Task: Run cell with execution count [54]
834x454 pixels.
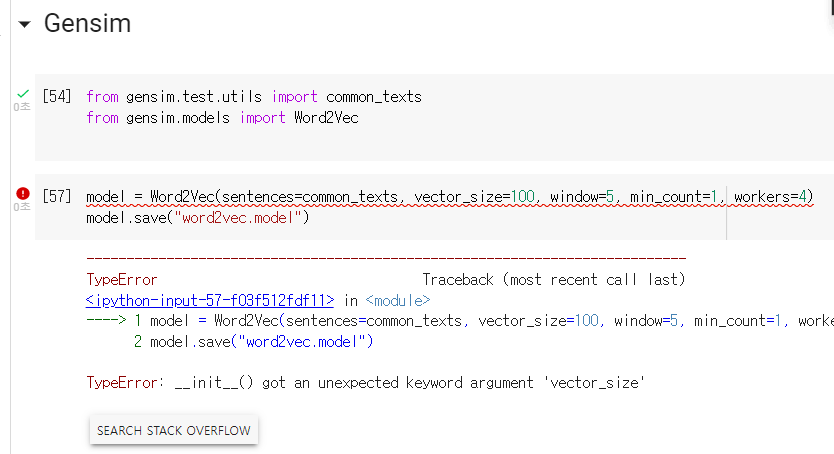Action: pos(57,96)
